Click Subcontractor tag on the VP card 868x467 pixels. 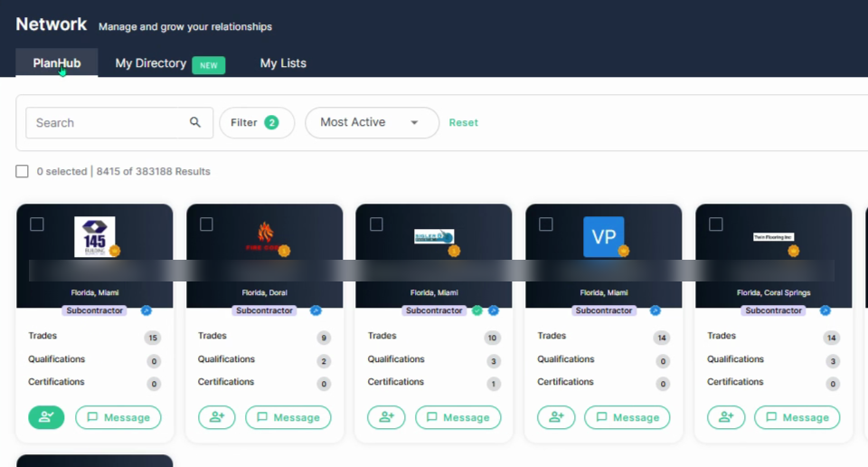pyautogui.click(x=603, y=310)
